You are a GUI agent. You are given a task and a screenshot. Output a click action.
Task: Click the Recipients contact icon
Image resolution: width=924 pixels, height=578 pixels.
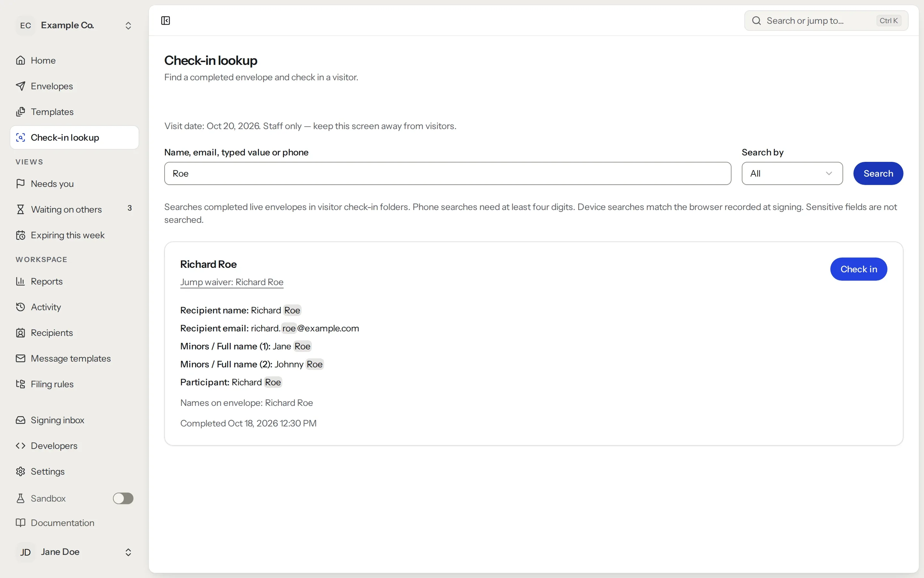coord(21,333)
